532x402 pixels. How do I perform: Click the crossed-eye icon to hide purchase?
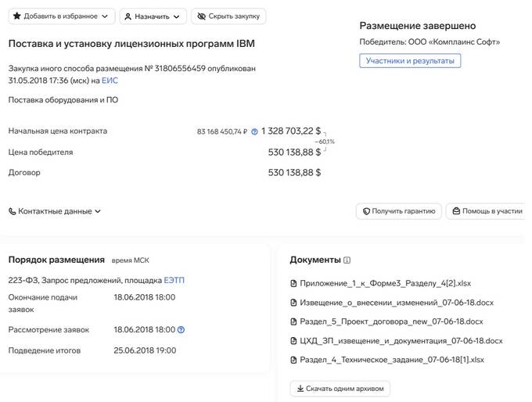pyautogui.click(x=202, y=16)
